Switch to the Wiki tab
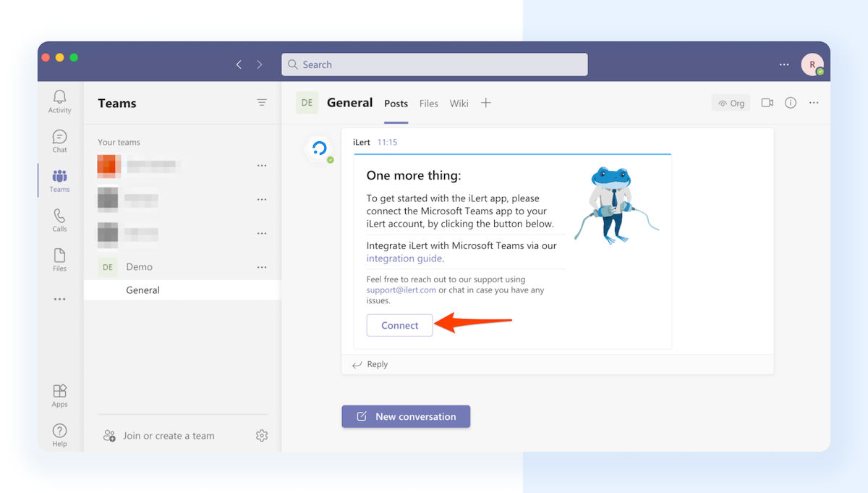 pos(459,103)
